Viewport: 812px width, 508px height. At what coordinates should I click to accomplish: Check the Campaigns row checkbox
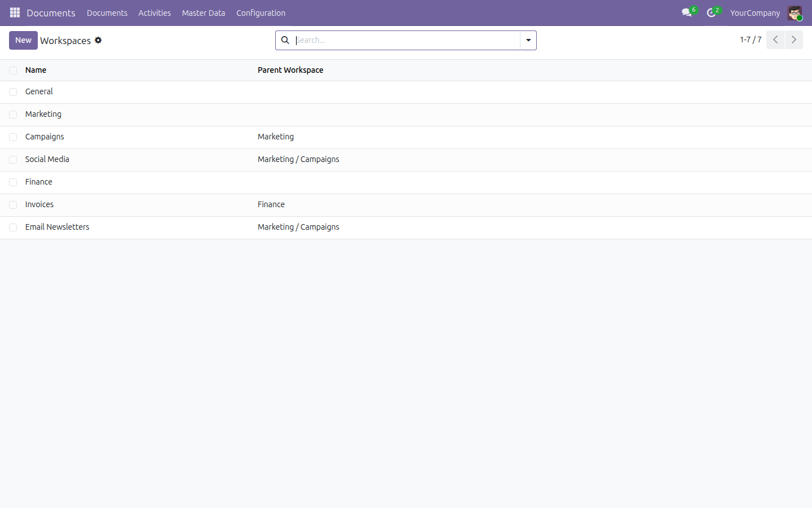[x=13, y=137]
